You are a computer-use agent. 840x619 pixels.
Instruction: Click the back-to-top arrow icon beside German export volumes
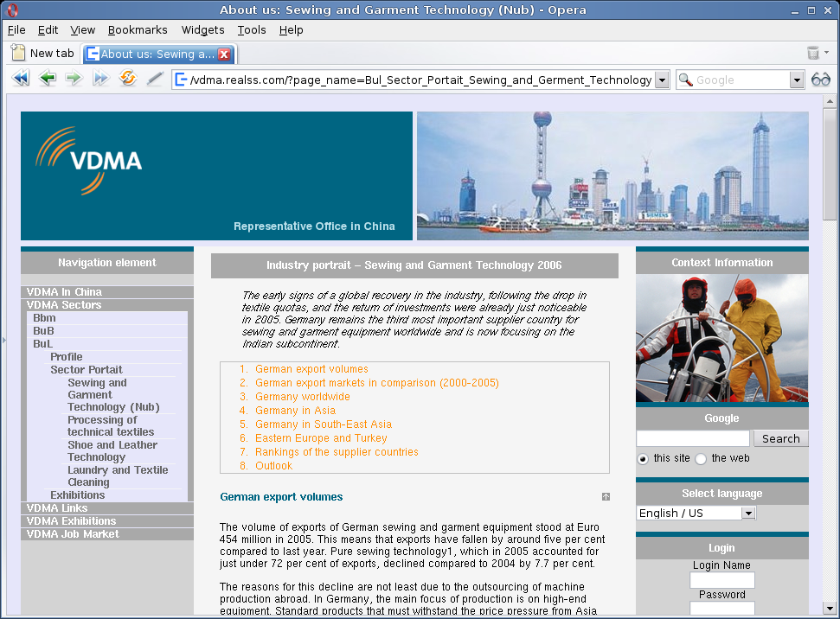tap(606, 497)
